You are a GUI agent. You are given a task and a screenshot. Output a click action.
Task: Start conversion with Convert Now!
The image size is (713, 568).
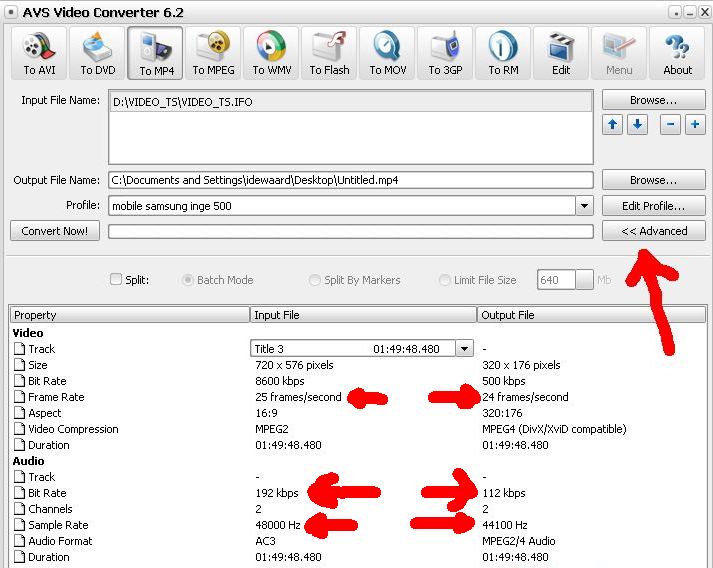[x=55, y=231]
